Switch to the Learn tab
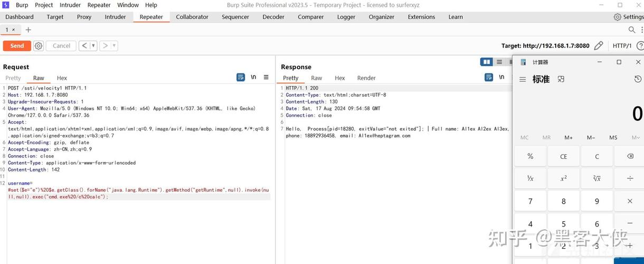Viewport: 644px width, 264px height. (x=456, y=17)
